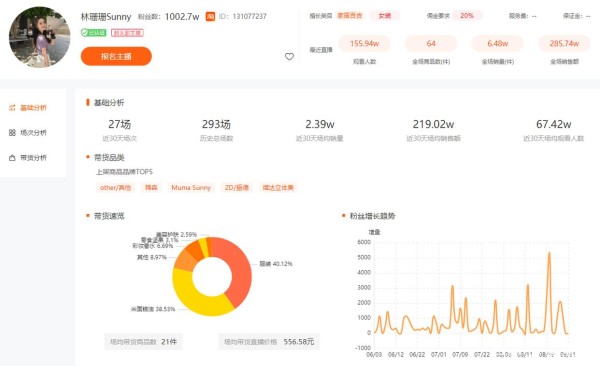Select the ZD/振德 brand tag
The width and height of the screenshot is (600, 366).
[236, 188]
